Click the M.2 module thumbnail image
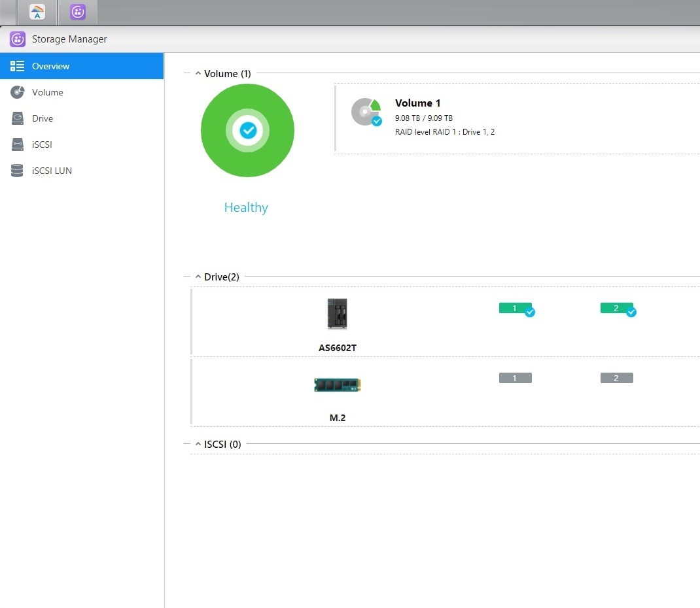Viewport: 700px width, 608px height. pyautogui.click(x=336, y=385)
